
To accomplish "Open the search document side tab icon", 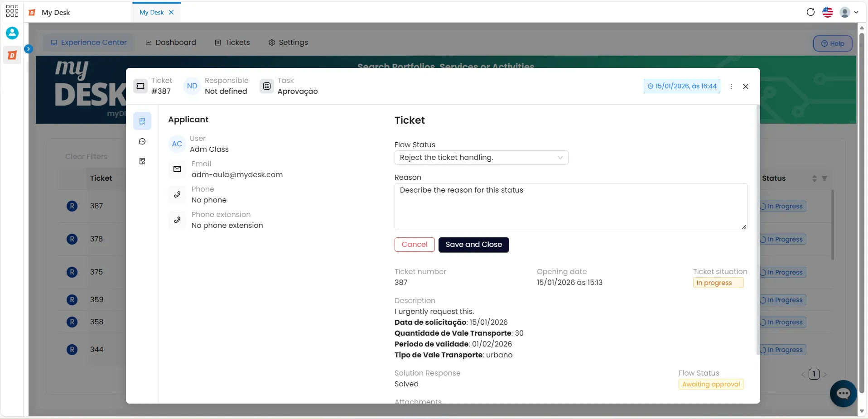I will [142, 161].
